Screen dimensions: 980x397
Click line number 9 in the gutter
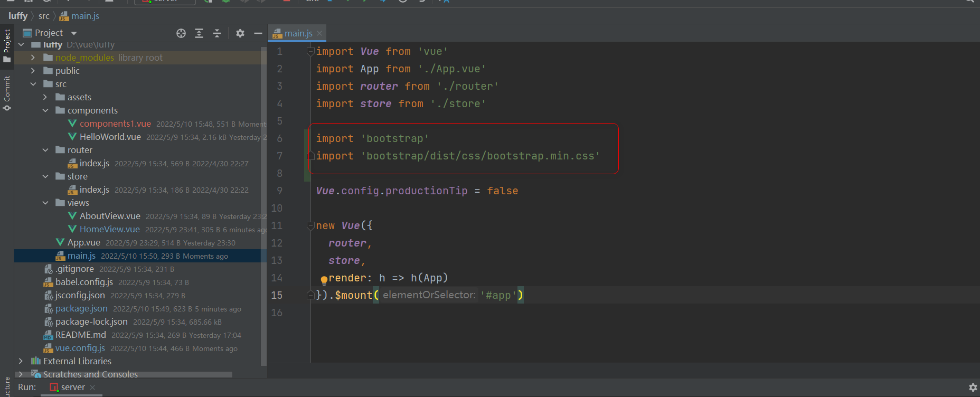pos(279,191)
